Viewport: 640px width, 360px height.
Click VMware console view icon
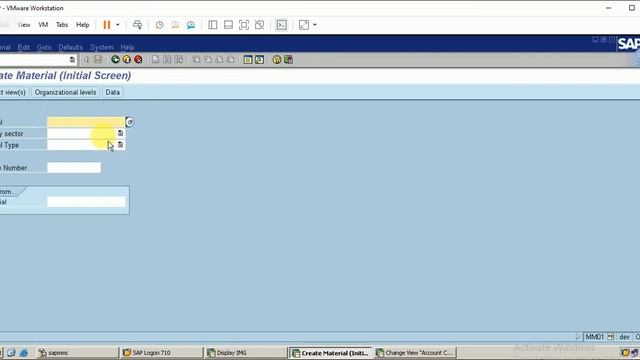pyautogui.click(x=282, y=25)
